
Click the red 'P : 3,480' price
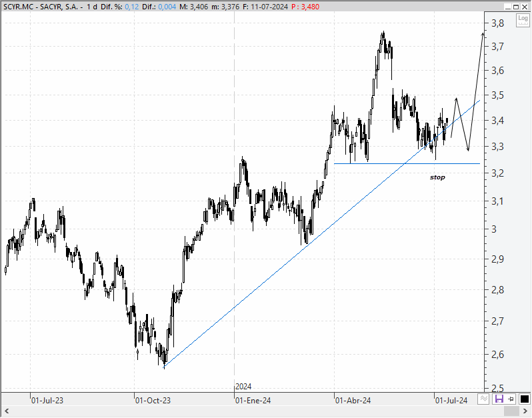(x=305, y=7)
